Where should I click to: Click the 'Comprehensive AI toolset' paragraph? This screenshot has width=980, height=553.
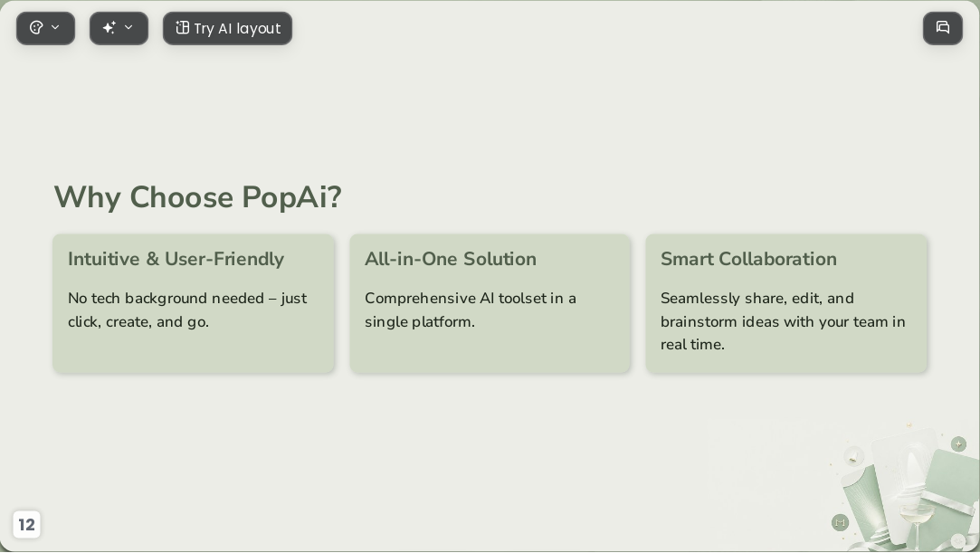point(470,310)
